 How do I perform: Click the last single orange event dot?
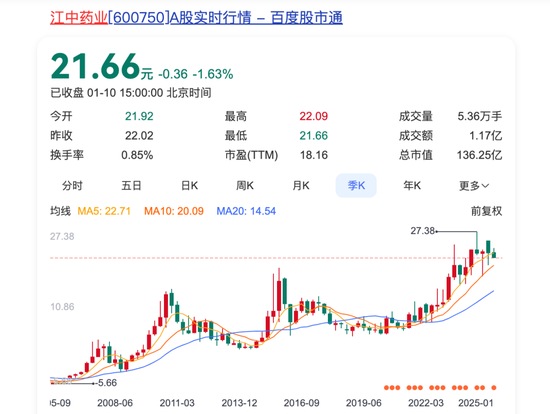point(494,388)
